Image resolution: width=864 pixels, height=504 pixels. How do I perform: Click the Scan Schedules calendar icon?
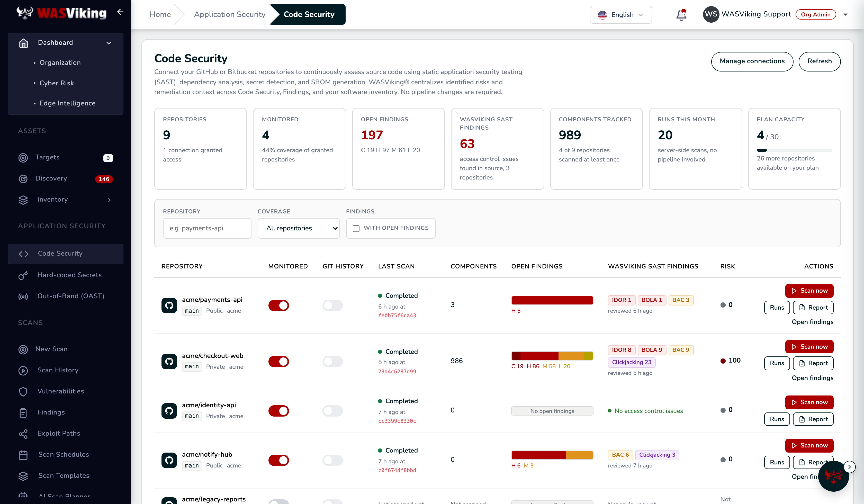[x=23, y=455]
